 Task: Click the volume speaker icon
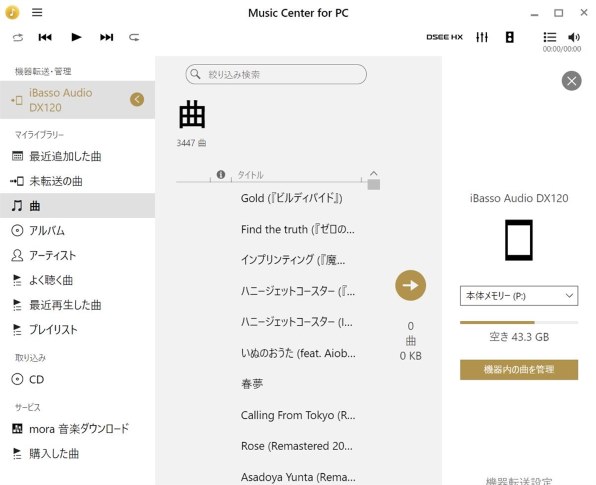574,37
